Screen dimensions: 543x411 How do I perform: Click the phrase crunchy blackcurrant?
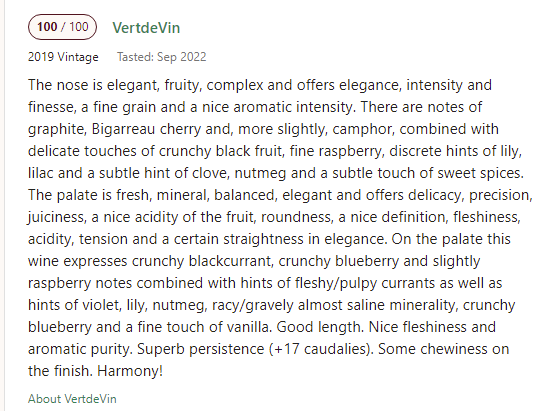(x=203, y=261)
